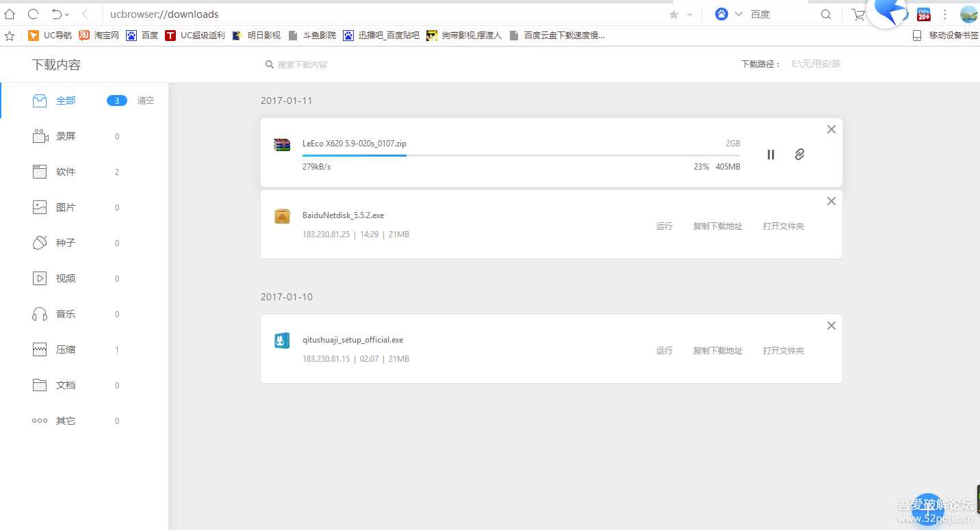Click the 移动设备书签 mobile bookmarks icon

(916, 35)
